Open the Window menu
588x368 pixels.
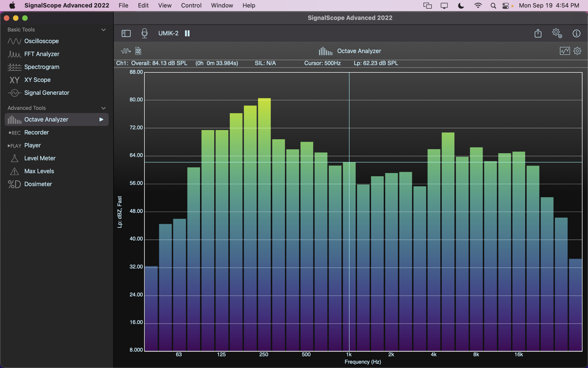(222, 6)
